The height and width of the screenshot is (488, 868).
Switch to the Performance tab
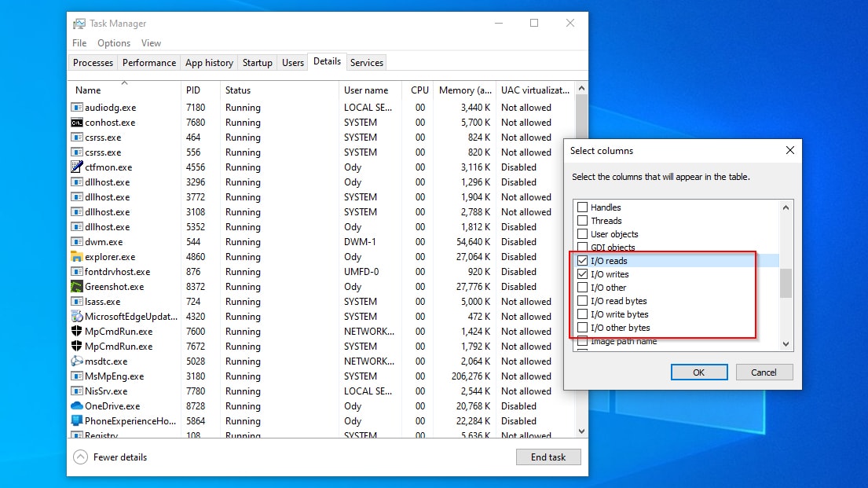[x=149, y=63]
